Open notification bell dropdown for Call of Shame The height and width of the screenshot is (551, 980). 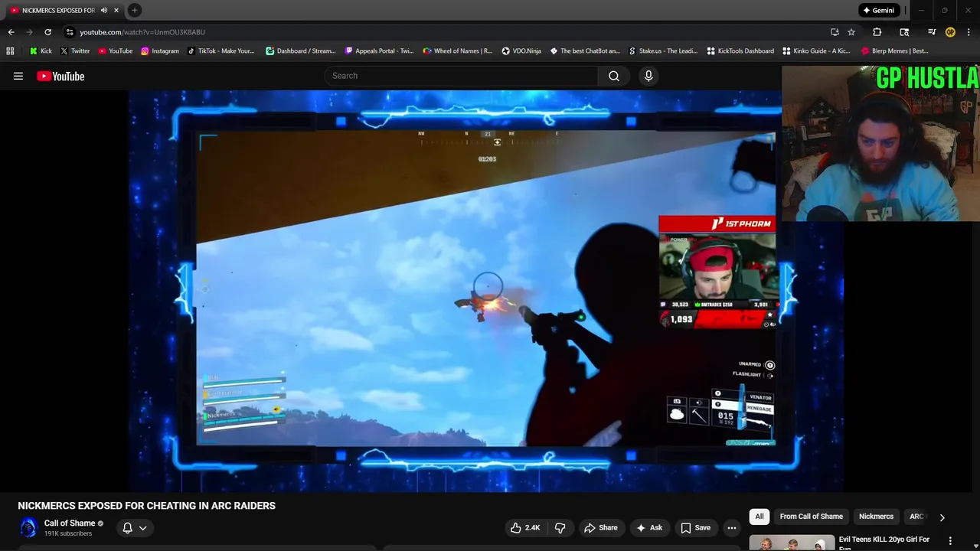click(134, 527)
